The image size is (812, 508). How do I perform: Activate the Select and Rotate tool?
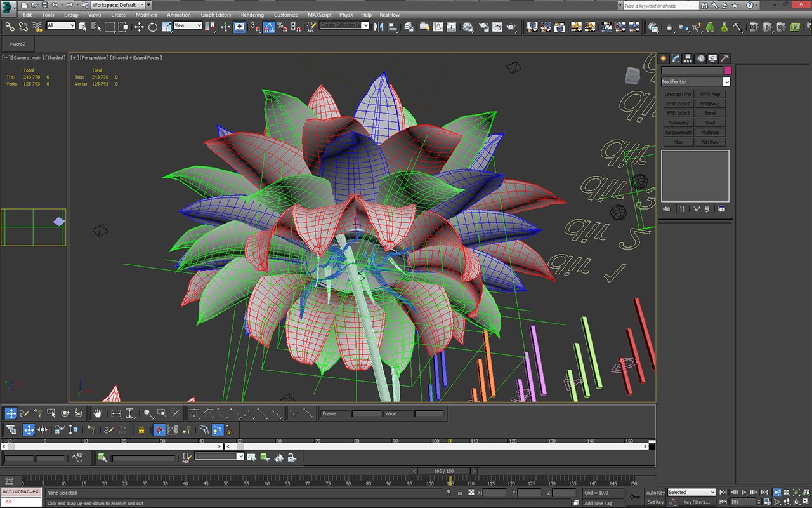(153, 27)
